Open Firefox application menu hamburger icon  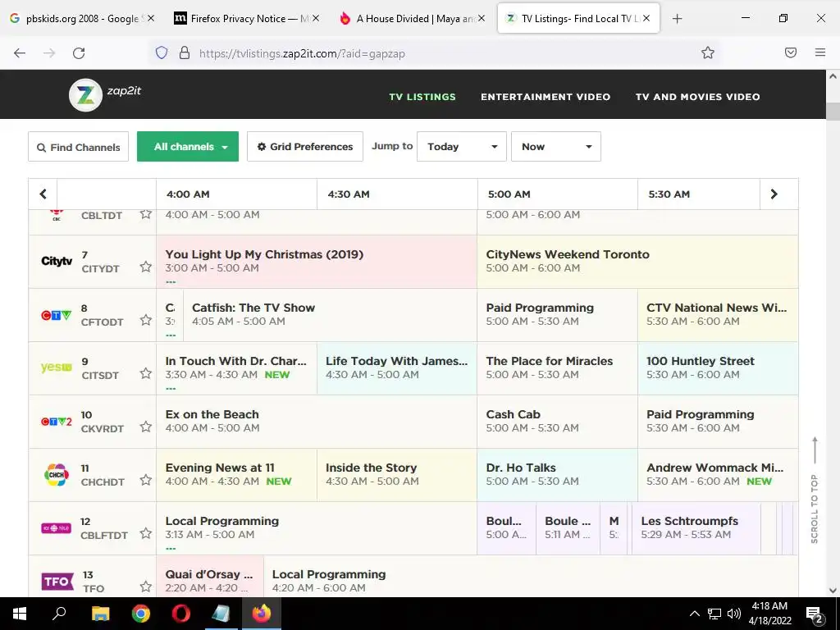pos(820,52)
